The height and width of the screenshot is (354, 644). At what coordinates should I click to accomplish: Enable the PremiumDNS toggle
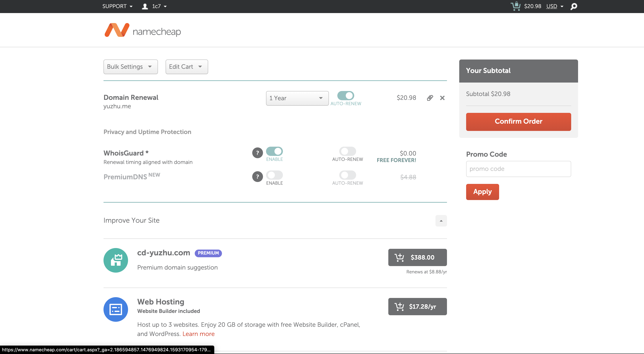(x=274, y=175)
